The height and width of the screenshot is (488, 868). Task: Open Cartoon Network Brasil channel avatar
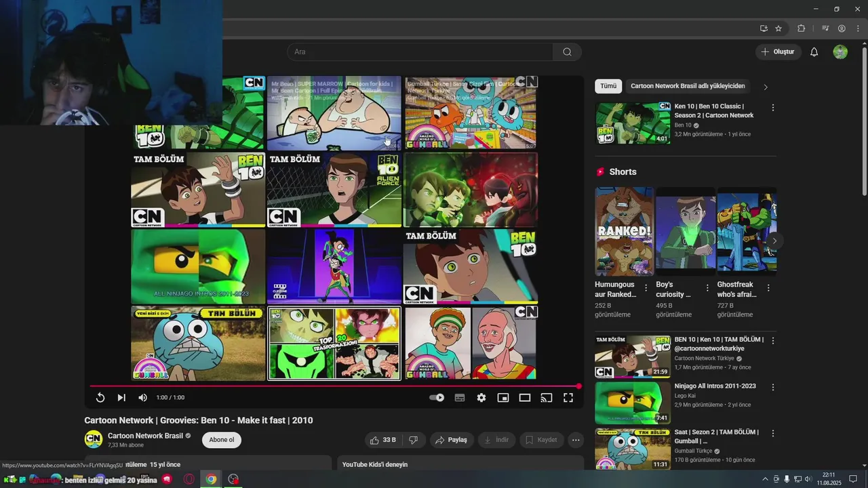(x=94, y=439)
